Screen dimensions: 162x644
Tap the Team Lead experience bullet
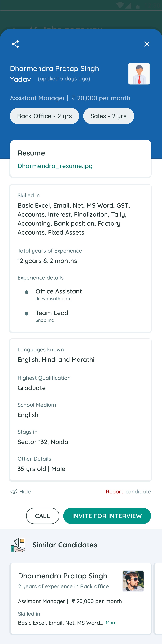(x=27, y=314)
